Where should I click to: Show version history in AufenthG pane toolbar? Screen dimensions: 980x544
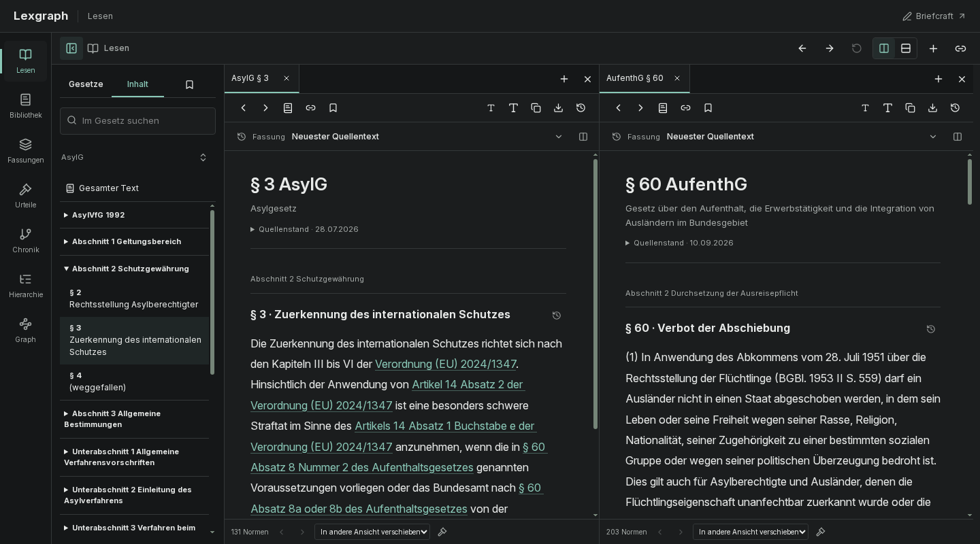[x=955, y=108]
